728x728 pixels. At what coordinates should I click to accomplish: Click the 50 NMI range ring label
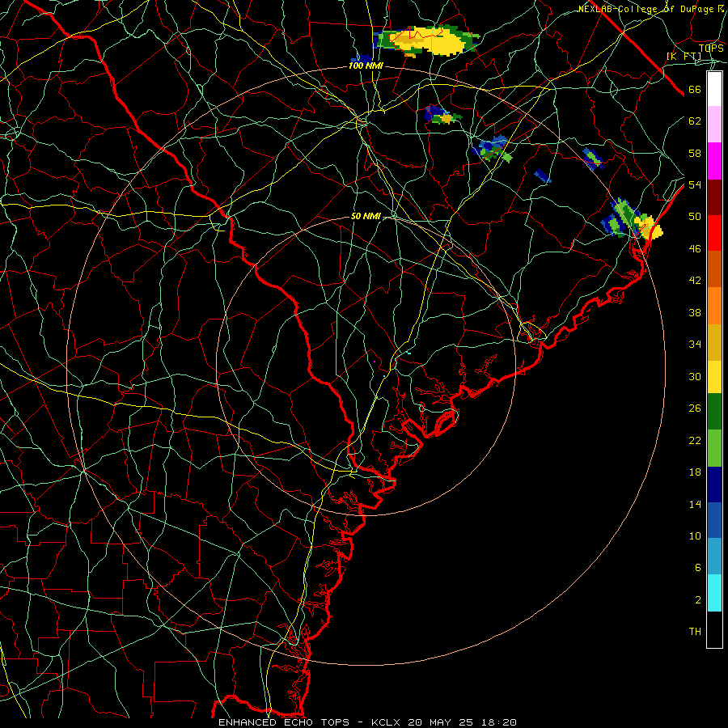click(366, 216)
